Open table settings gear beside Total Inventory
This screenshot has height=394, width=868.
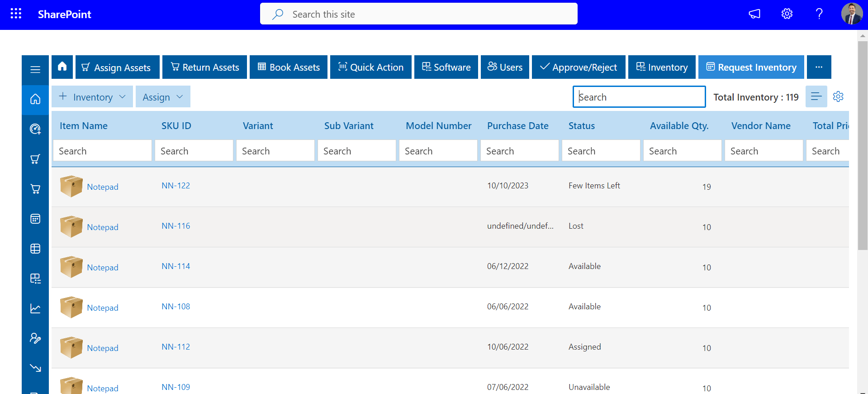click(838, 97)
